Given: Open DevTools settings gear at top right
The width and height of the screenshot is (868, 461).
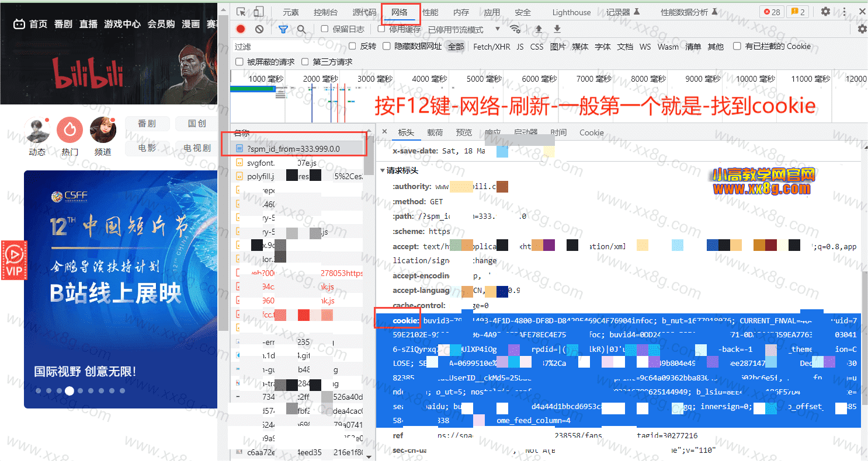Looking at the screenshot, I should [825, 12].
